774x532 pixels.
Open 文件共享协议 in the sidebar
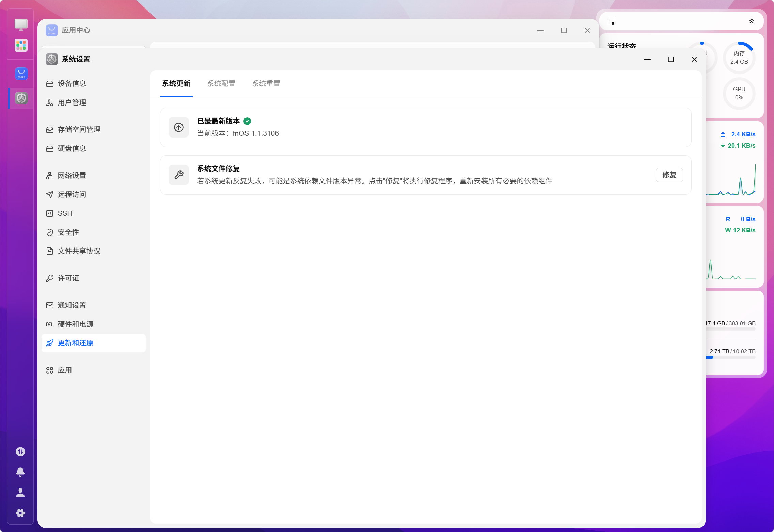point(94,251)
